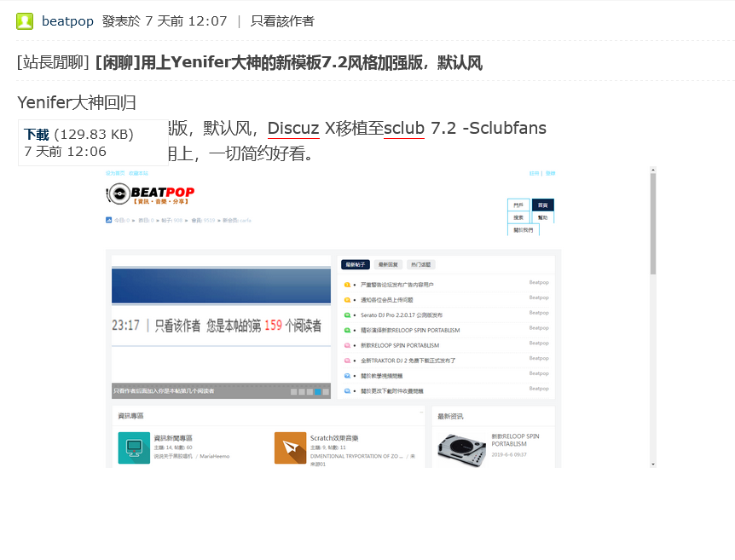This screenshot has width=735, height=560.
Task: Click the yellow bubble icon beside 严重警告论坛发布广告内容用户
Action: [348, 285]
